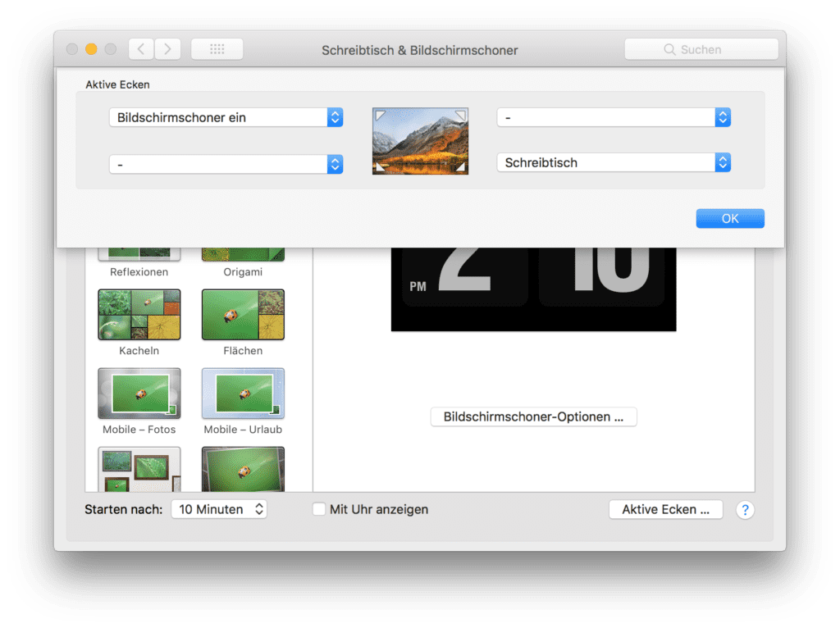Viewport: 840px width, 628px height.
Task: Click the 'Aktive Ecken ...' button
Action: (x=665, y=509)
